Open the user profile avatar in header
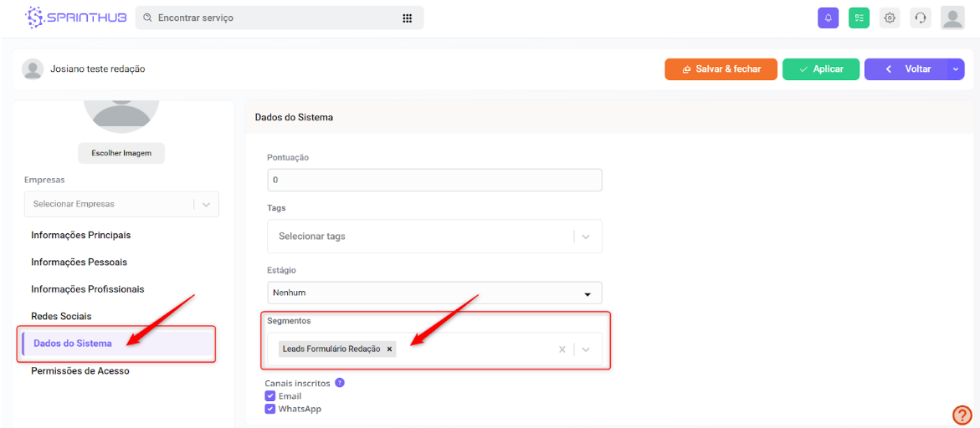The width and height of the screenshot is (980, 428). 952,18
